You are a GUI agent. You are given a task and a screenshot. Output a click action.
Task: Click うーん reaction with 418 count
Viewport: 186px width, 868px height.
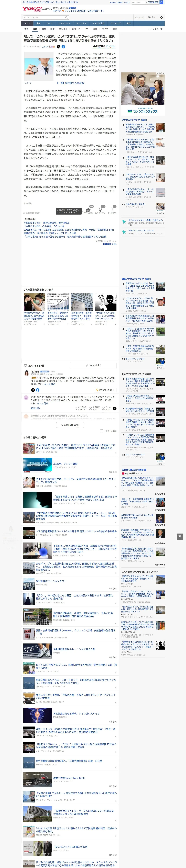tap(107, 408)
